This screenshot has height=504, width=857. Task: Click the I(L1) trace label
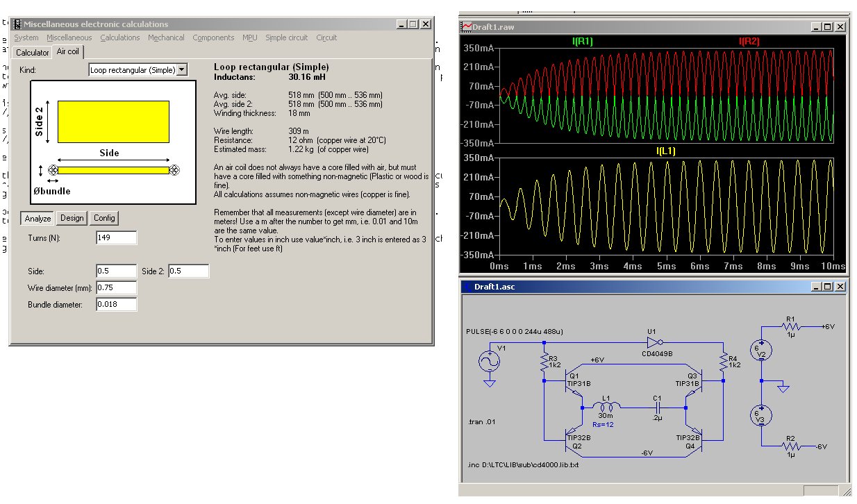(x=665, y=151)
